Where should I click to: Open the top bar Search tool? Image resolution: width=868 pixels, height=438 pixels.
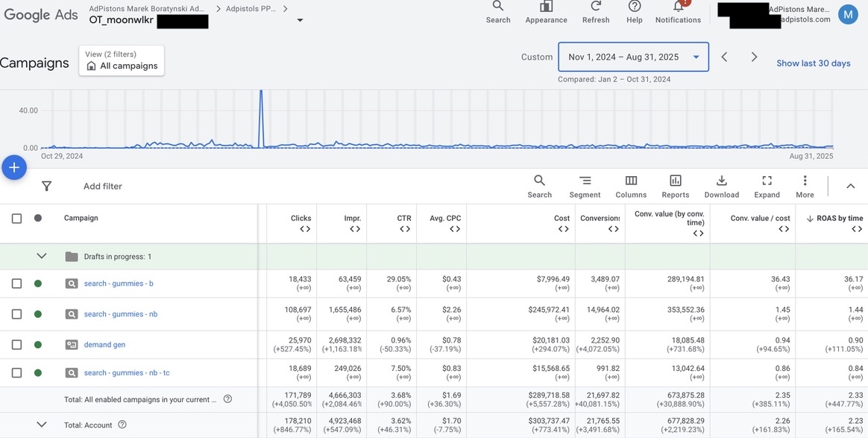pyautogui.click(x=497, y=12)
